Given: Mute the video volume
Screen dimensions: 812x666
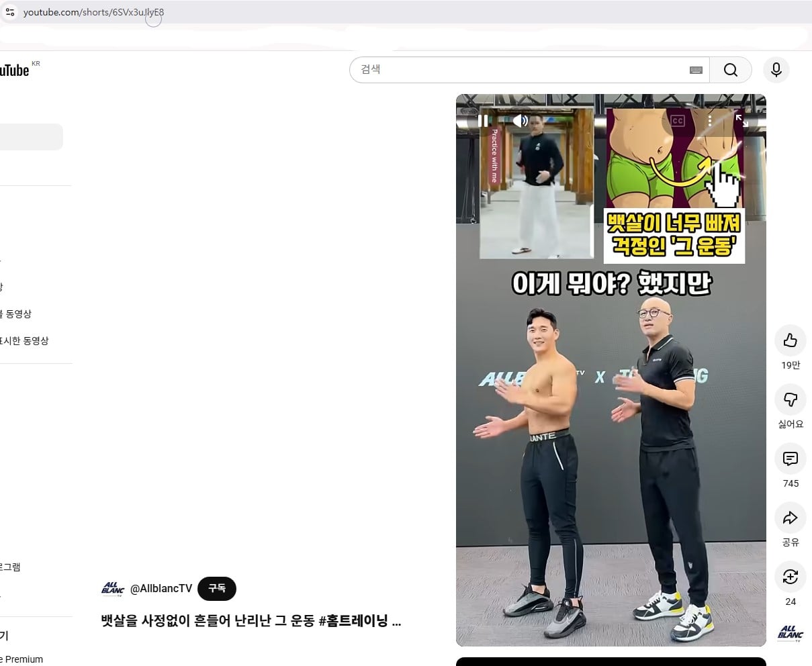Looking at the screenshot, I should (x=520, y=121).
